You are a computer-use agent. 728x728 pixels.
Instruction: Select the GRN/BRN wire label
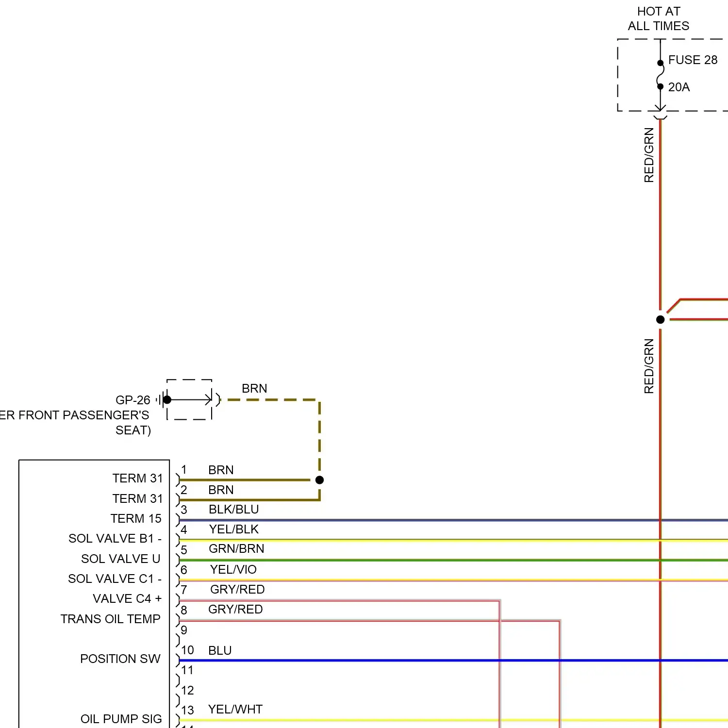(x=236, y=549)
